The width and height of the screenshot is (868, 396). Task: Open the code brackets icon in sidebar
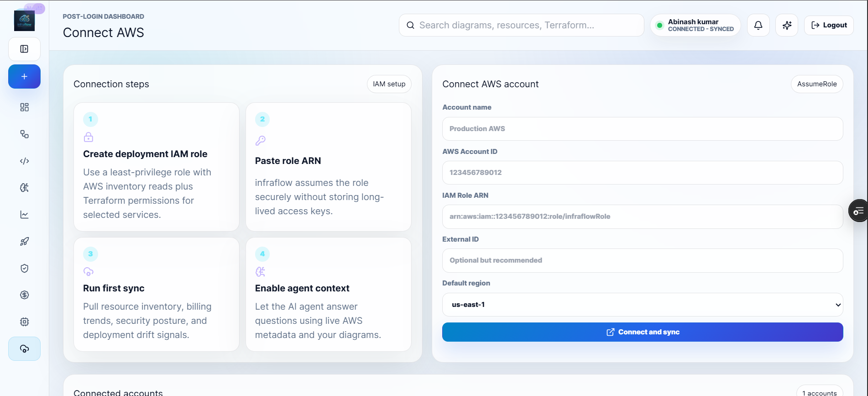coord(24,161)
